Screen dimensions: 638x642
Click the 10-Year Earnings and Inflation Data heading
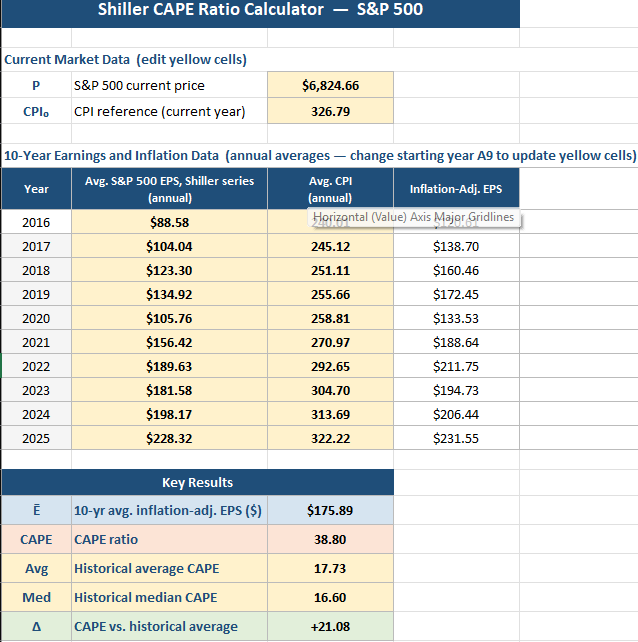pyautogui.click(x=320, y=156)
